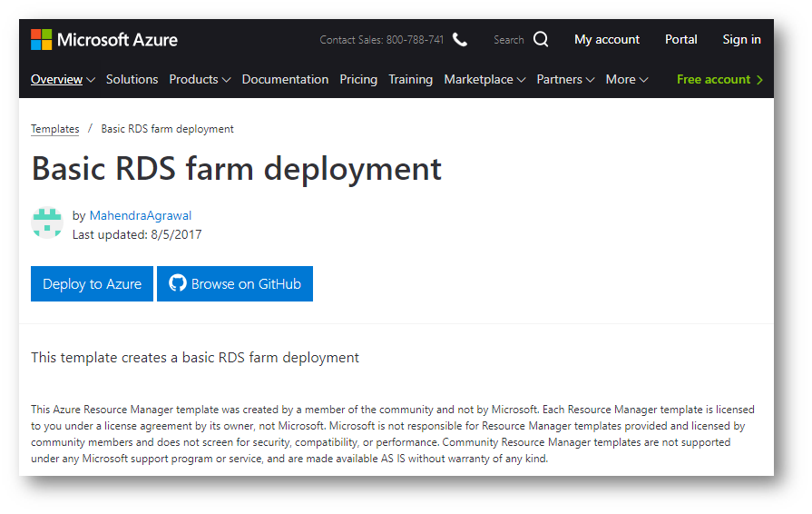Click the Basic RDS farm deployment page heading
The height and width of the screenshot is (514, 812).
tap(237, 170)
